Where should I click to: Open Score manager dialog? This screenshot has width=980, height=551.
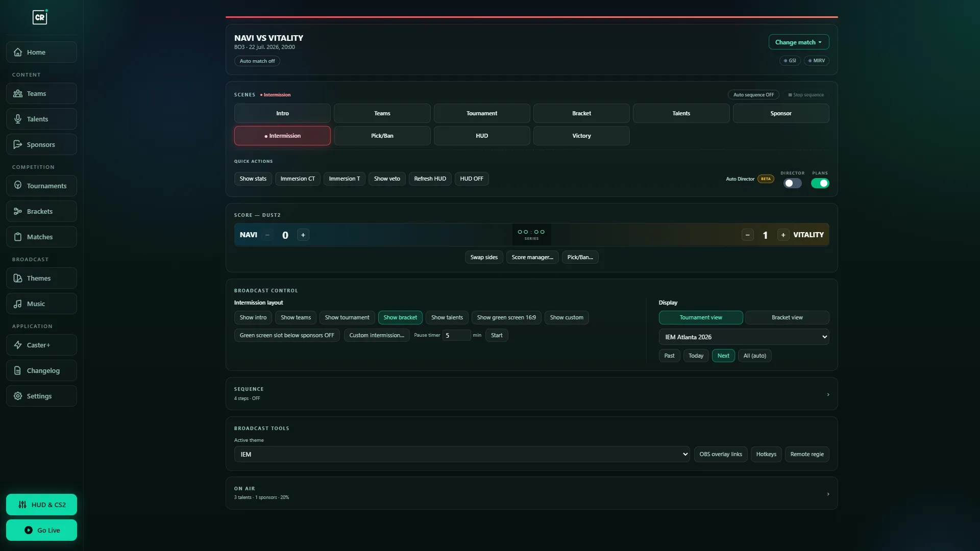coord(532,257)
